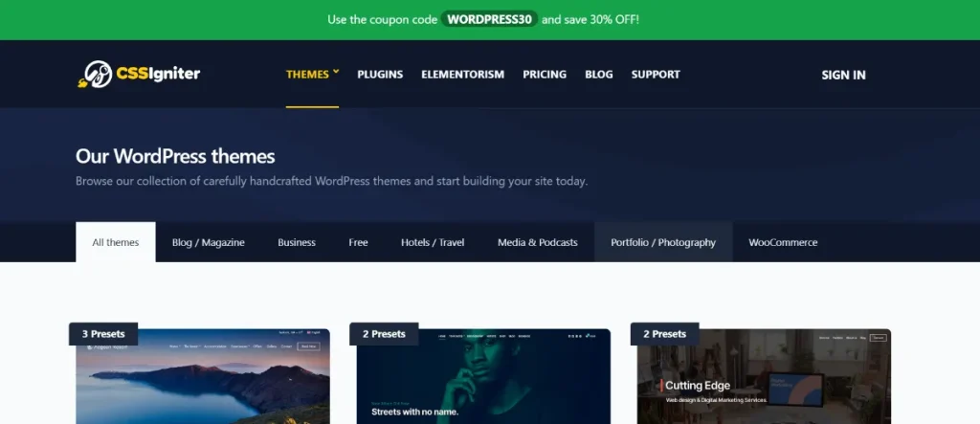Open the Support page

click(656, 75)
